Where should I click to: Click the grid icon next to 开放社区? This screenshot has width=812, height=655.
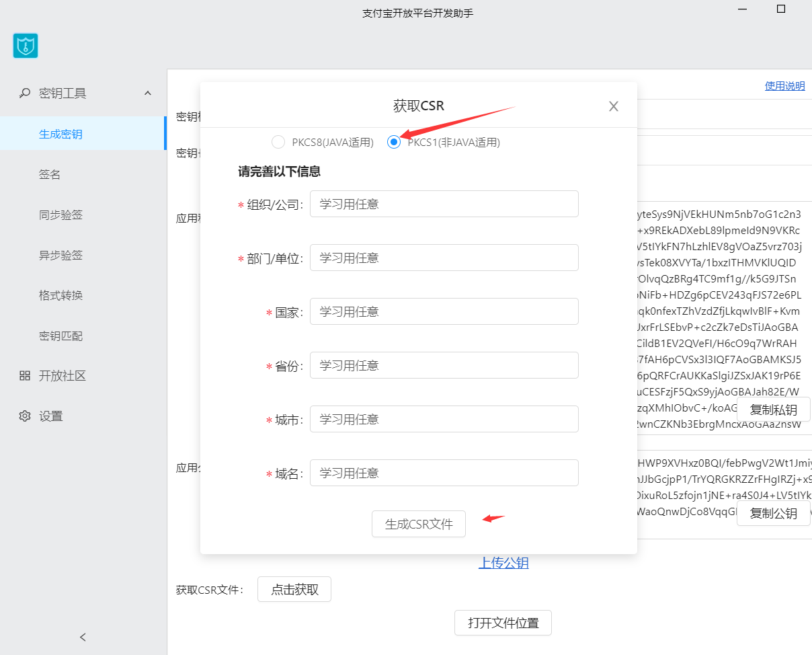coord(25,376)
